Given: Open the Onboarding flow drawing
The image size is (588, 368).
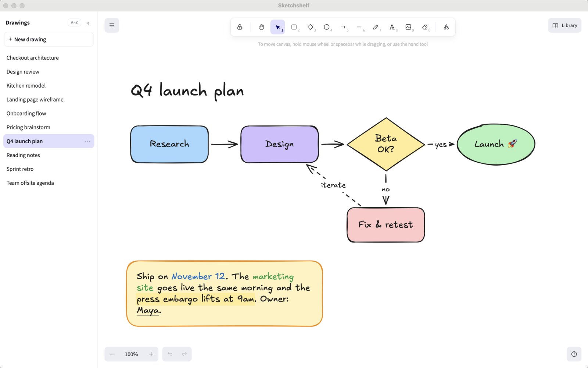Looking at the screenshot, I should pos(49,113).
